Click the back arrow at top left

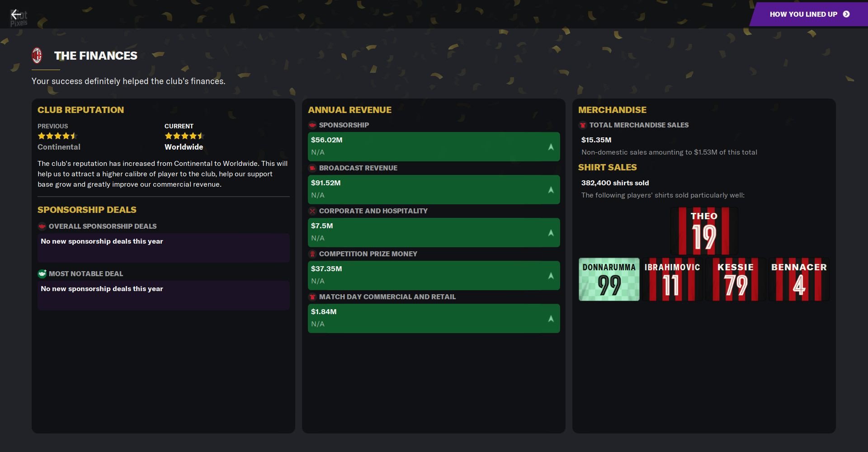pyautogui.click(x=17, y=14)
